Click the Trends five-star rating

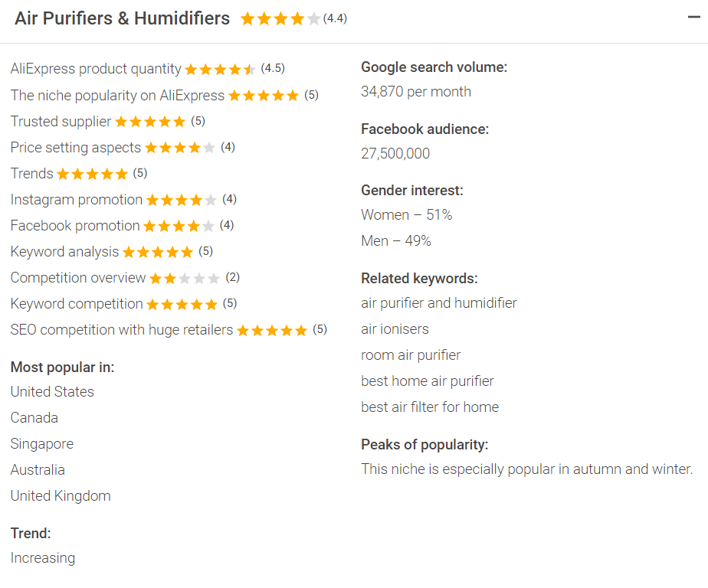(x=92, y=174)
